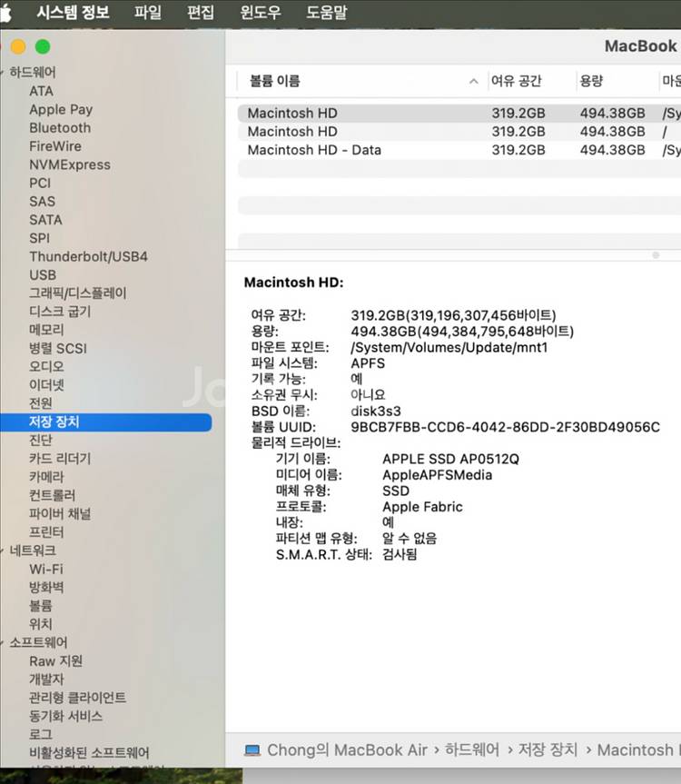
Task: Sort by the 볼륨 이름 column header
Action: pos(275,81)
